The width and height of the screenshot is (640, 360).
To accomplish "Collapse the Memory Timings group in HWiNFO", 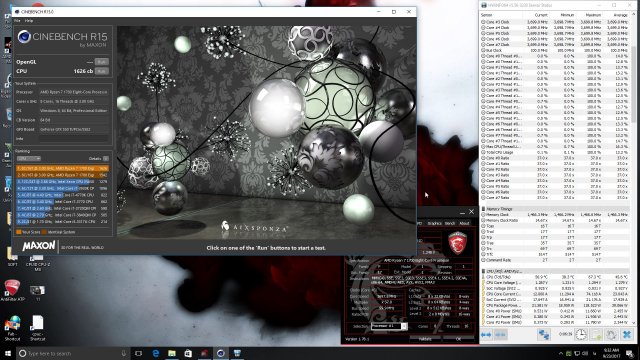I will tap(483, 209).
